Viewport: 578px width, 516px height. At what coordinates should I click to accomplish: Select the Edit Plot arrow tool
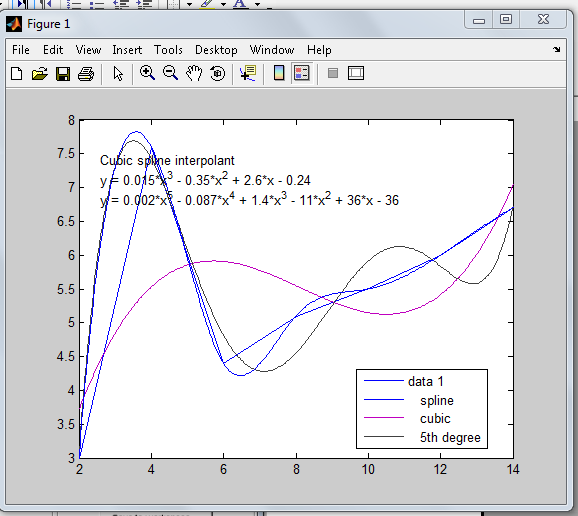[118, 73]
